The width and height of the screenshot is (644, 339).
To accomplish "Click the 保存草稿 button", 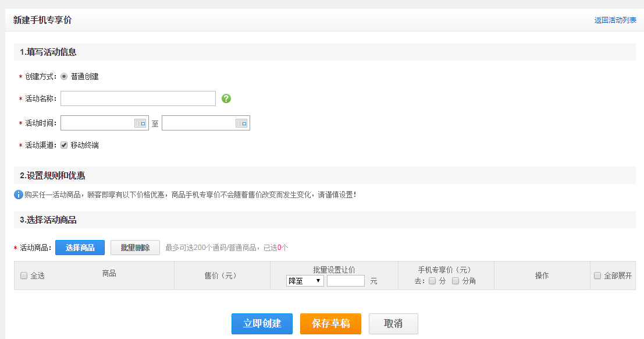I will pyautogui.click(x=330, y=324).
